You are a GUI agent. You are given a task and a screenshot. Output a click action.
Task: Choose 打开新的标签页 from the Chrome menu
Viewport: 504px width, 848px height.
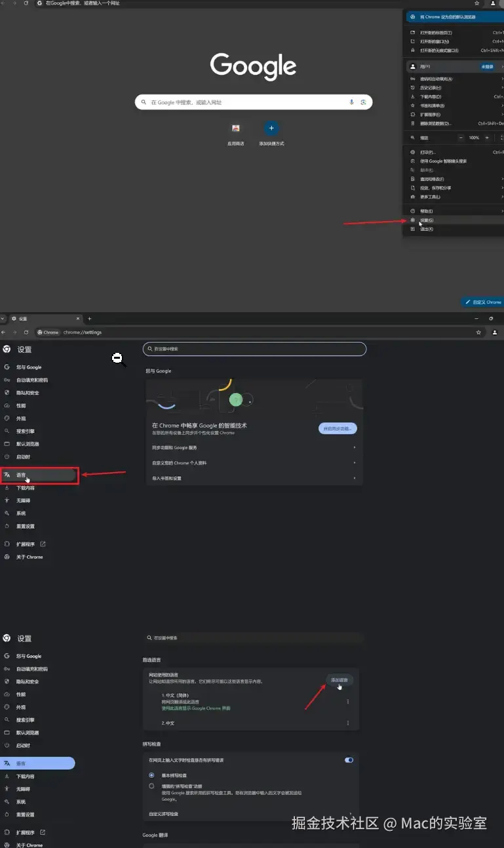(x=455, y=33)
